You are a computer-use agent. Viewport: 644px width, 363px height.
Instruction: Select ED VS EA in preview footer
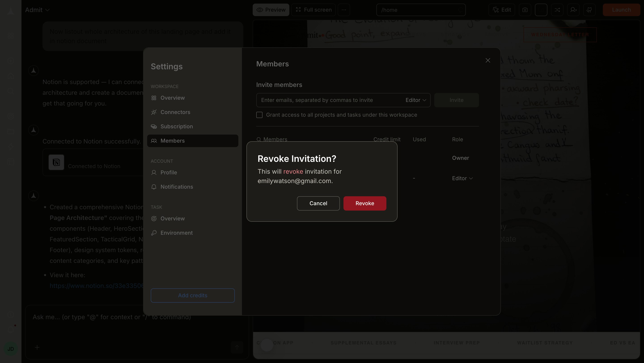pos(623,343)
